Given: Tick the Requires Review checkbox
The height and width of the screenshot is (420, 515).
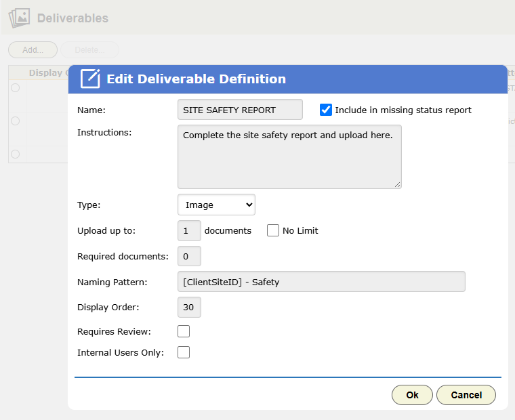Looking at the screenshot, I should [184, 331].
